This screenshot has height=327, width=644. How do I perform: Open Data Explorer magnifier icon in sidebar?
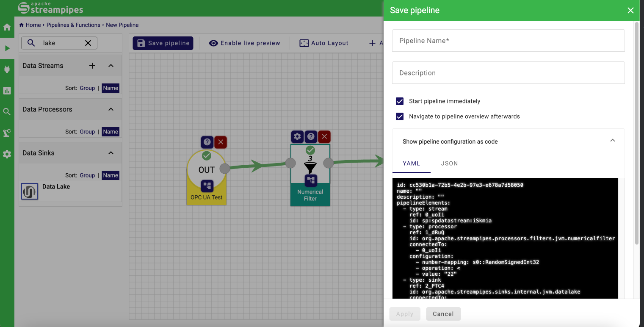[x=7, y=112]
